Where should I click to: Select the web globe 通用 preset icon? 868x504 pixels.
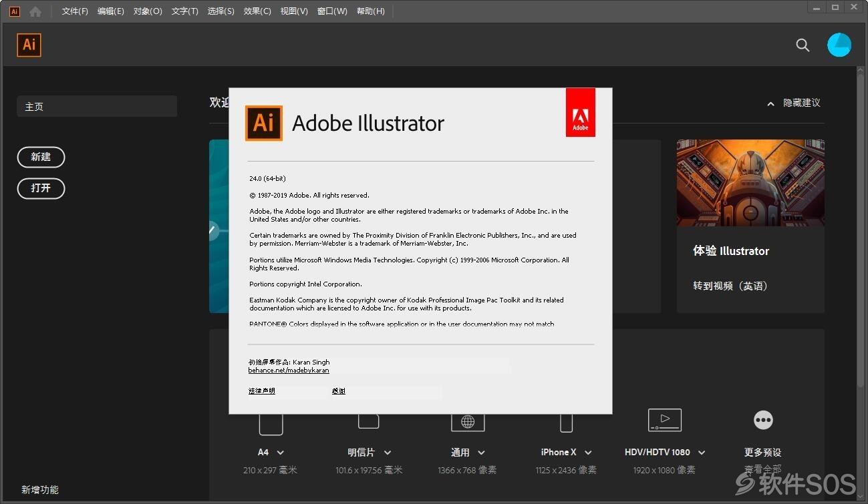point(468,421)
